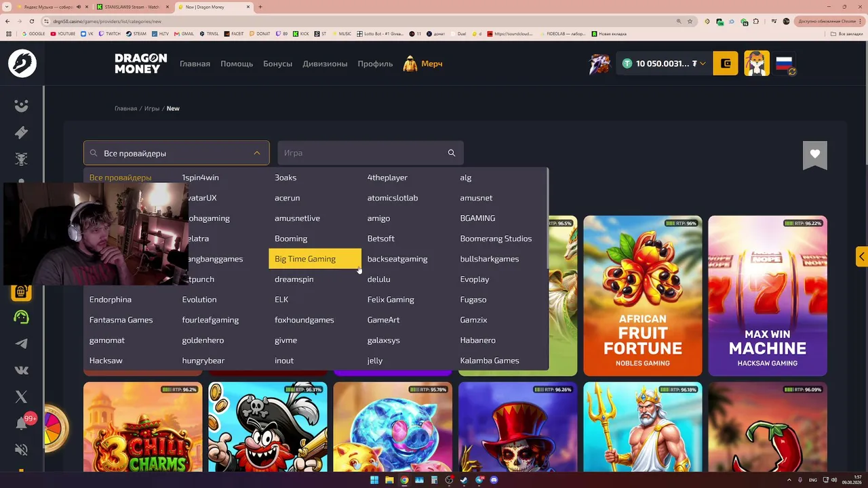Image resolution: width=868 pixels, height=488 pixels.
Task: Pick the ELK provider option
Action: click(281, 300)
